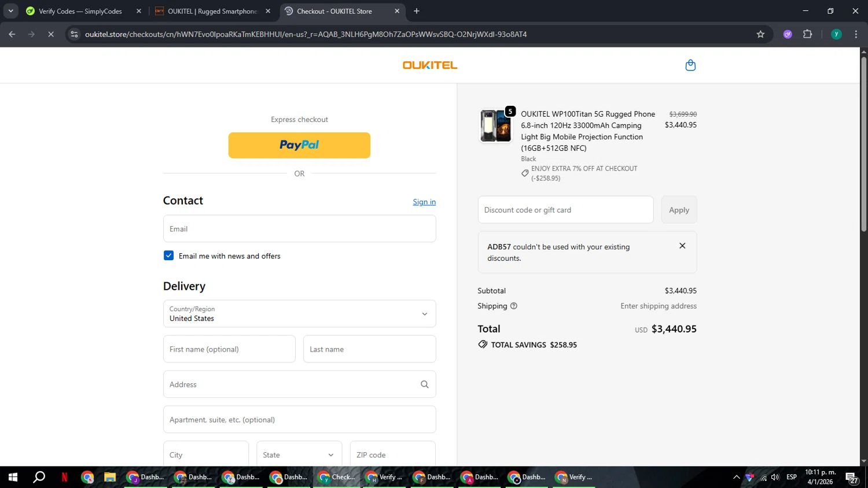Focus the City field

[205, 455]
